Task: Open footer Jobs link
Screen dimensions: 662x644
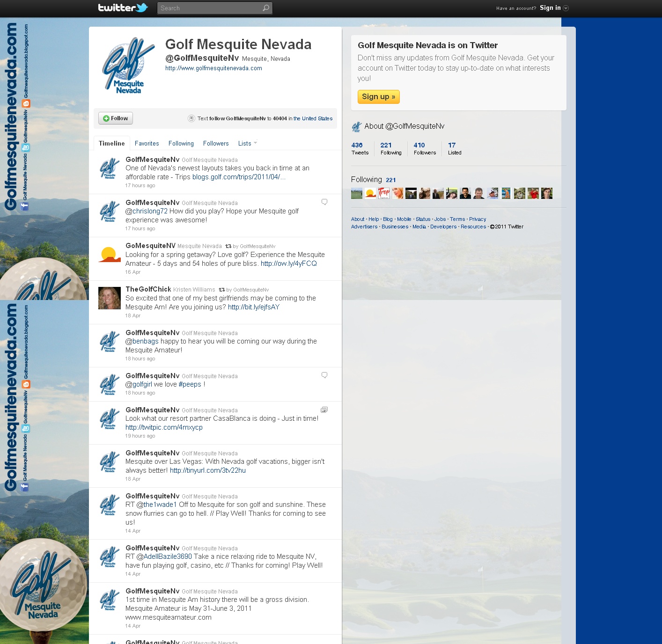Action: point(440,219)
